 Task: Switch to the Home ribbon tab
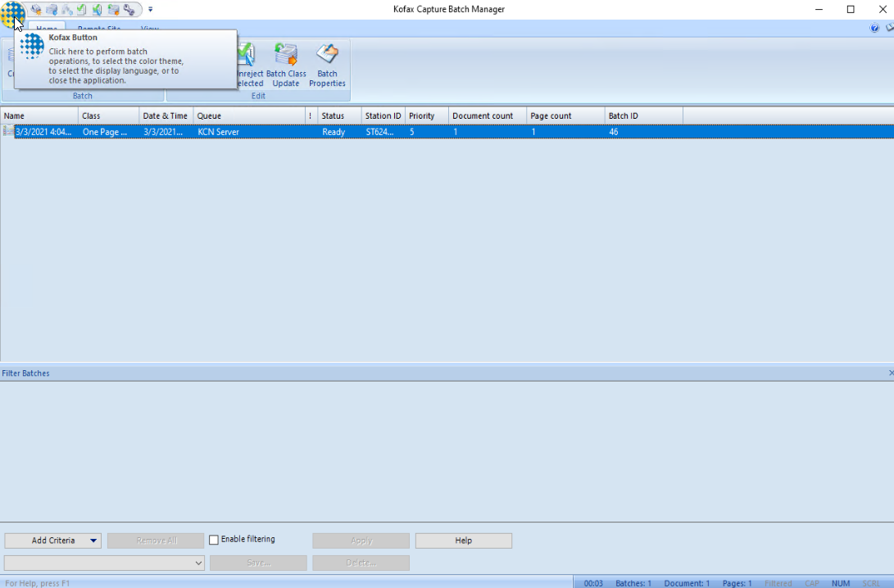click(x=47, y=27)
